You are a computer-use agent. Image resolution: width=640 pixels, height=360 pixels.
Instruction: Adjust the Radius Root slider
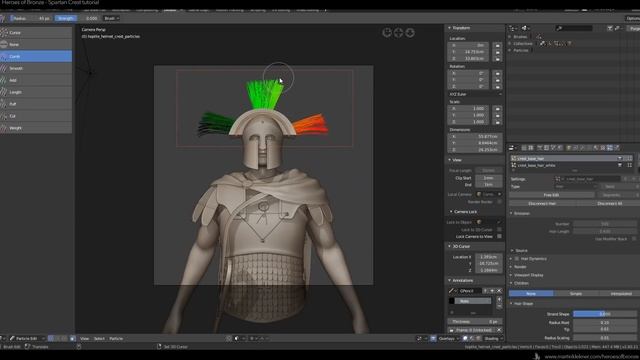click(x=605, y=322)
